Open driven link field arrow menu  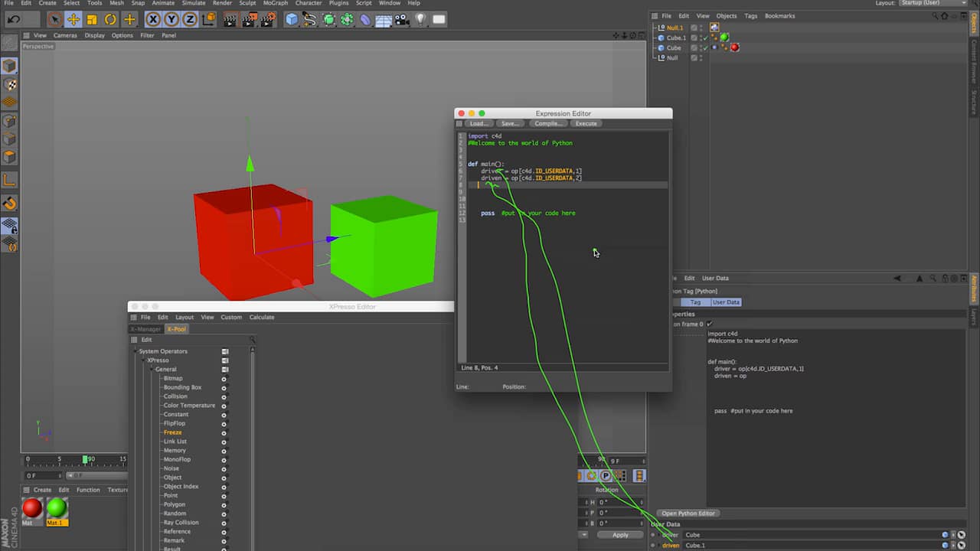coord(955,545)
